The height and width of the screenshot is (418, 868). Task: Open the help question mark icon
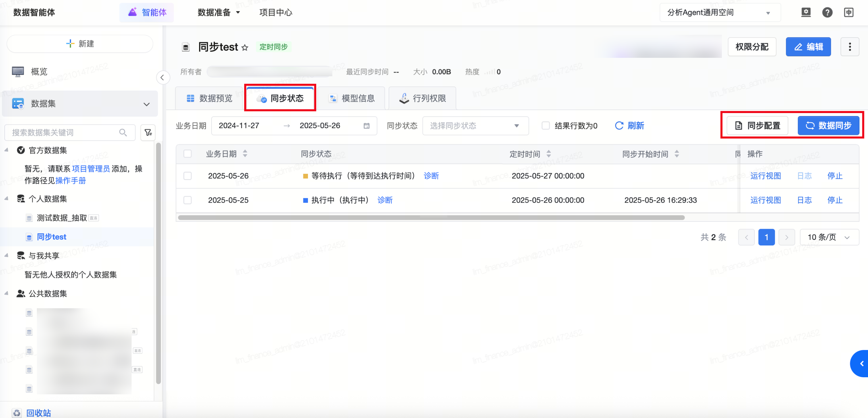[x=827, y=12]
